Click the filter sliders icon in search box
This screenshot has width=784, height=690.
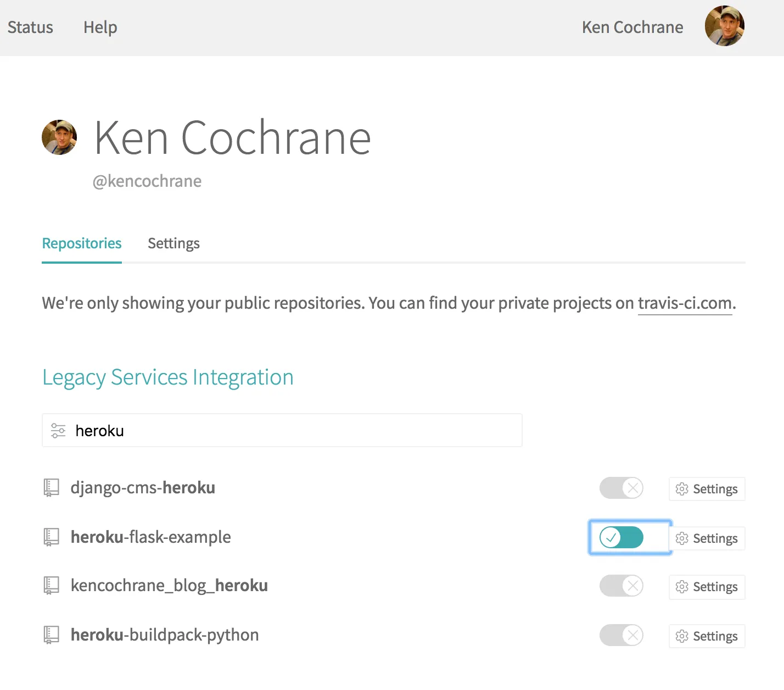click(58, 430)
